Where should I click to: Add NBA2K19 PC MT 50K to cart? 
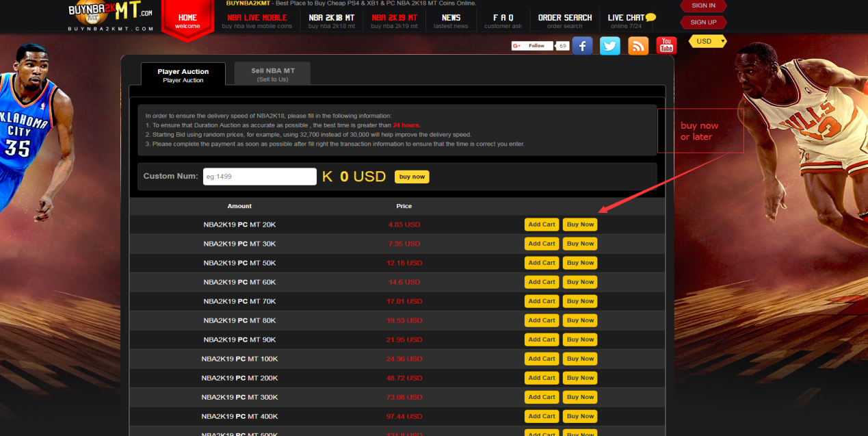pyautogui.click(x=542, y=263)
